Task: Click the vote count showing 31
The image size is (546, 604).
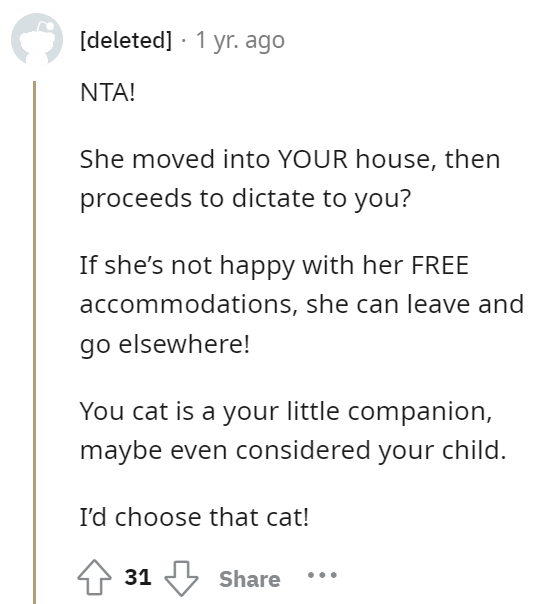Action: 138,577
